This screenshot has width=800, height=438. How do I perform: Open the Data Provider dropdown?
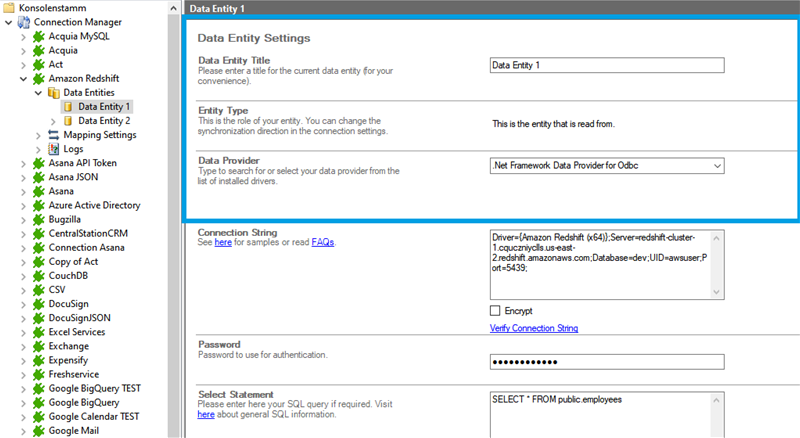click(717, 166)
